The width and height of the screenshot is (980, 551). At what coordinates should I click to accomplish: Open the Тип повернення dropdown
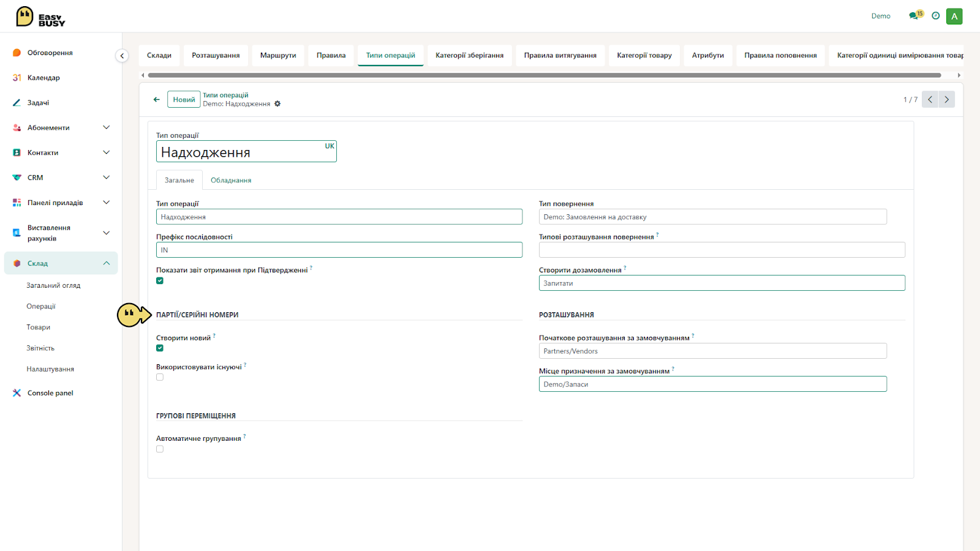coord(713,217)
